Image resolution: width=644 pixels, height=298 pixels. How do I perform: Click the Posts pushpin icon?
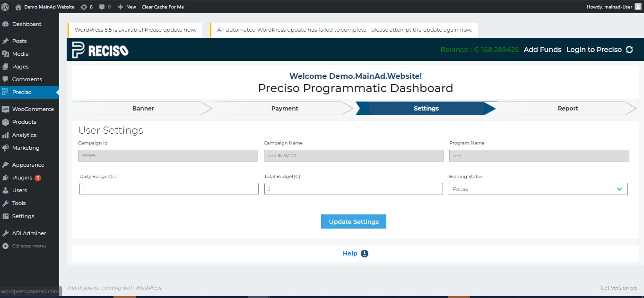pyautogui.click(x=6, y=41)
